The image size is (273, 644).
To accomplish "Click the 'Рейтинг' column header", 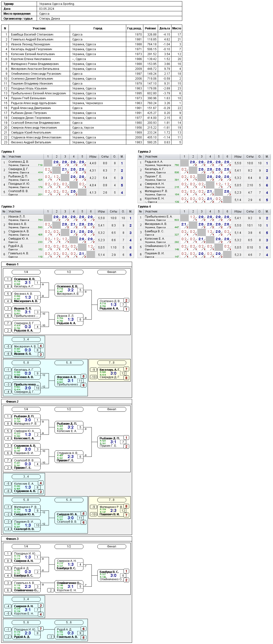I will pyautogui.click(x=150, y=28).
